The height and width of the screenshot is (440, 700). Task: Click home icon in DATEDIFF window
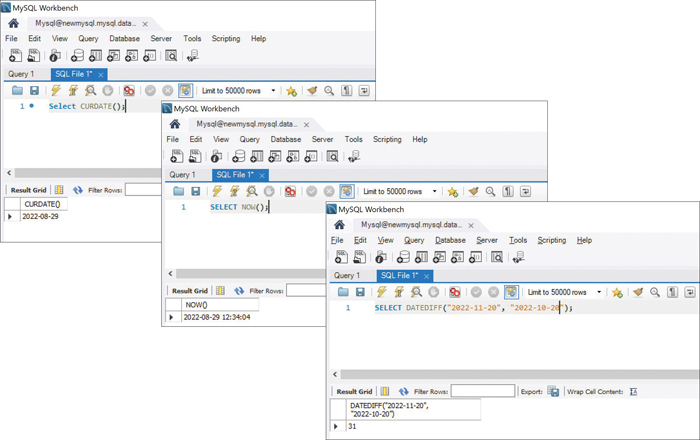pyautogui.click(x=339, y=224)
